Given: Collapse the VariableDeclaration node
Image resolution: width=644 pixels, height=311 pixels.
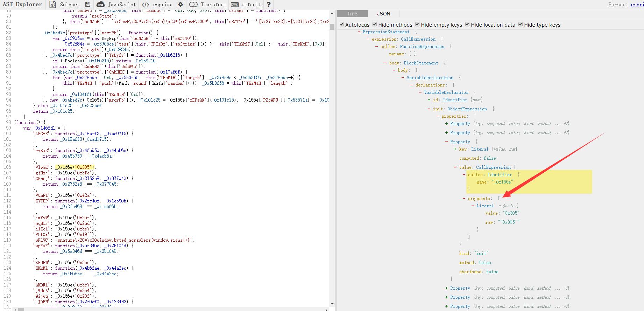Looking at the screenshot, I should tap(403, 78).
